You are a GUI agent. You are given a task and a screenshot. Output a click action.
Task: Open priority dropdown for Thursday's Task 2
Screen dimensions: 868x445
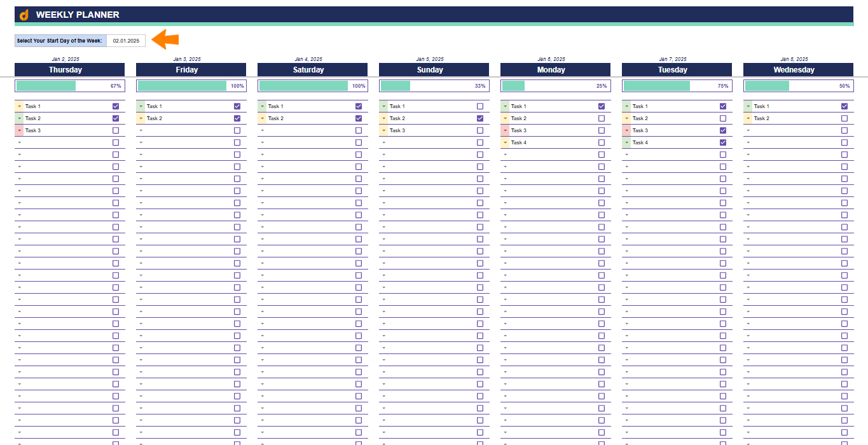click(19, 118)
